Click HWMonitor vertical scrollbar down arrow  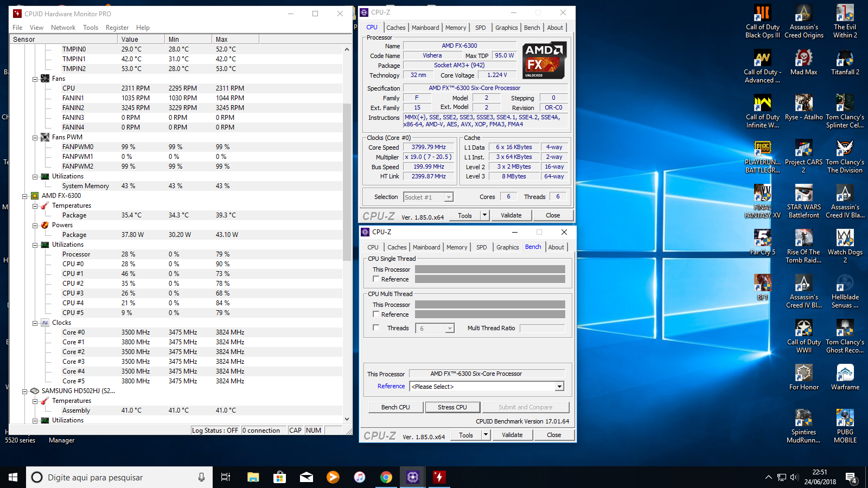click(x=347, y=419)
